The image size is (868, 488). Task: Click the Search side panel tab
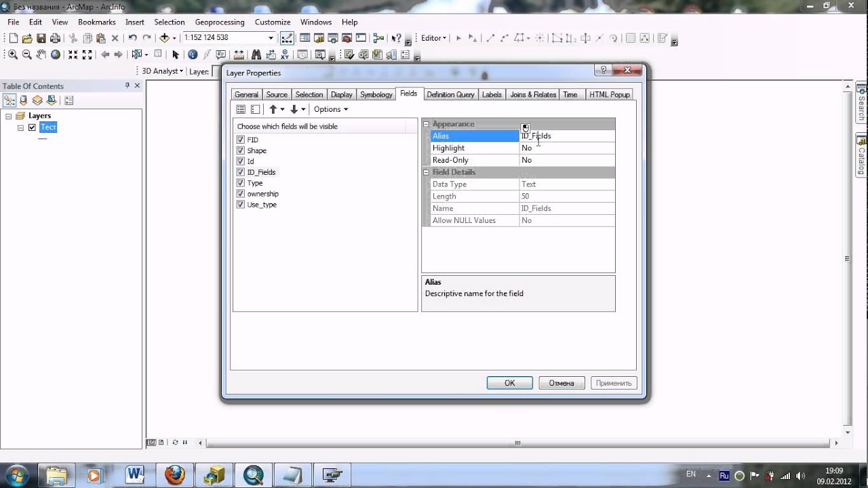tap(862, 103)
